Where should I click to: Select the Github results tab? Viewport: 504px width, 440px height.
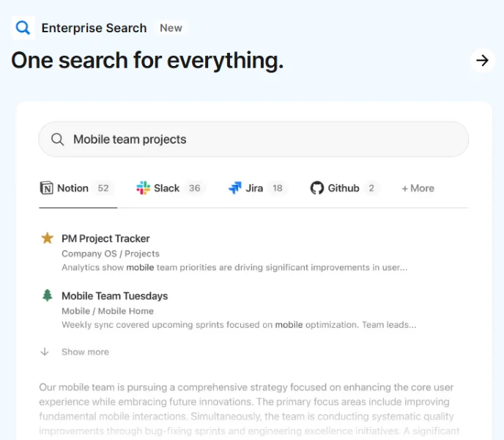coord(345,188)
